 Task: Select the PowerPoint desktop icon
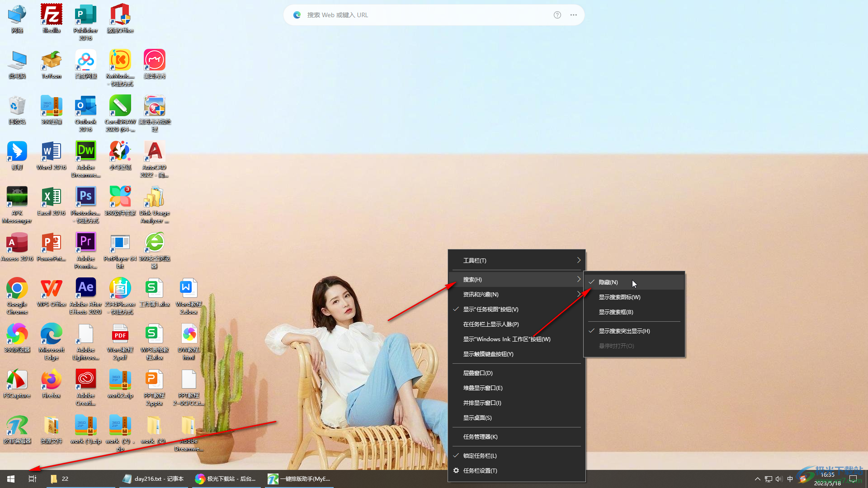point(52,247)
